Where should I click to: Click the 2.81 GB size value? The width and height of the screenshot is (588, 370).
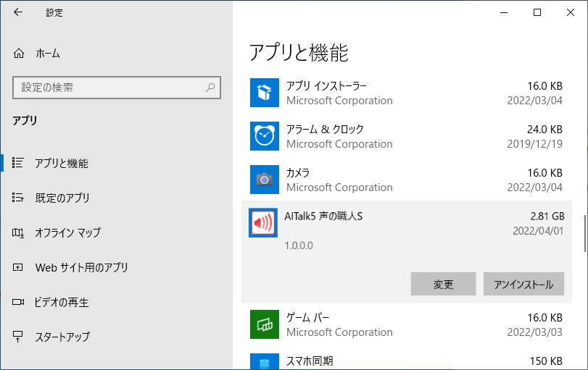click(x=547, y=216)
